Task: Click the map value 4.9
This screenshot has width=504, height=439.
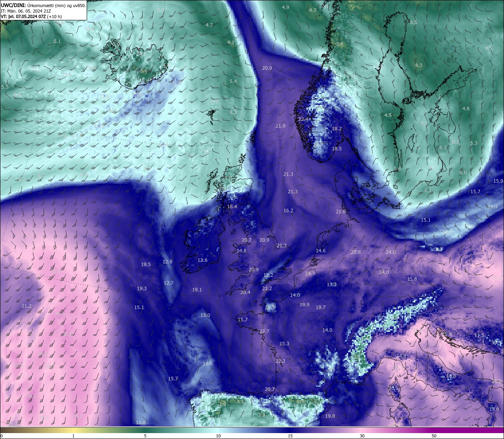Action: click(x=285, y=7)
